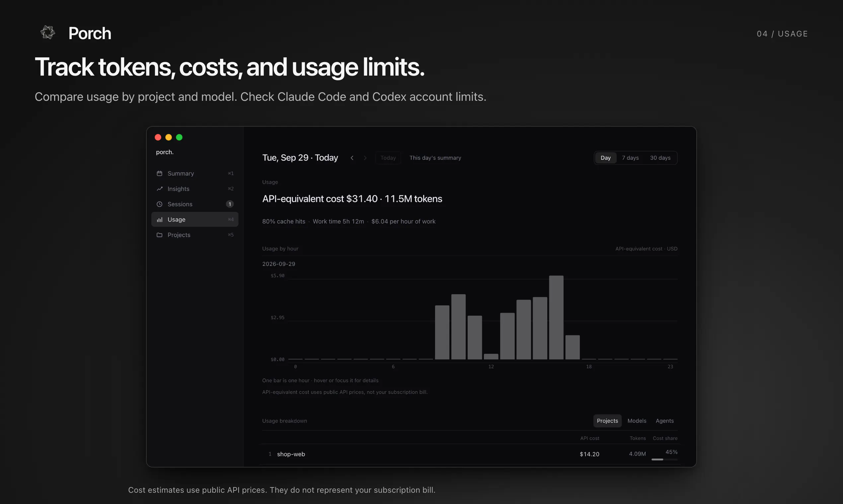
Task: Click the Projects folder icon
Action: click(159, 235)
